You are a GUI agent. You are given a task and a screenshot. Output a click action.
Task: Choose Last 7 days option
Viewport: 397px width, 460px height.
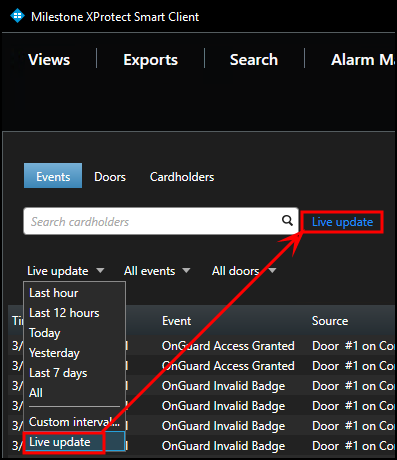coord(74,373)
